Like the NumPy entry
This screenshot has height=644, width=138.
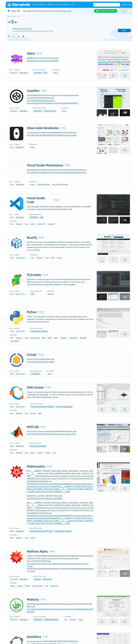pos(41,238)
